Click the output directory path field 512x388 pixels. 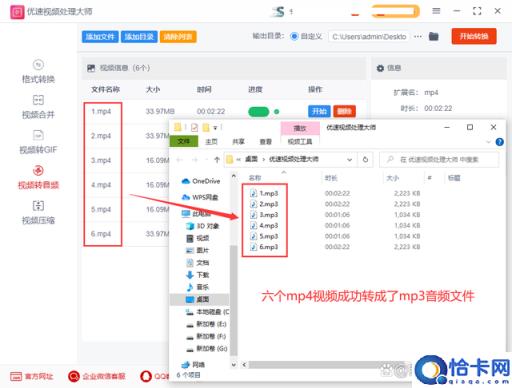click(x=369, y=37)
